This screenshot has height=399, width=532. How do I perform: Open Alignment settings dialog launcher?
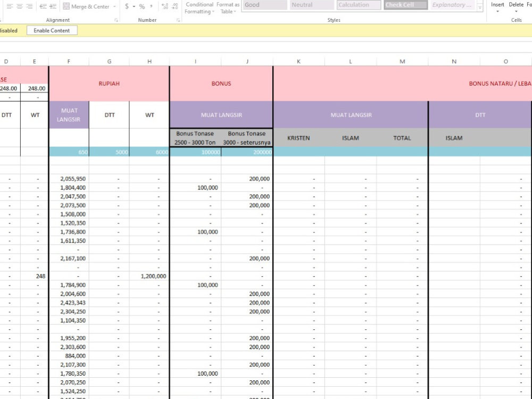116,20
